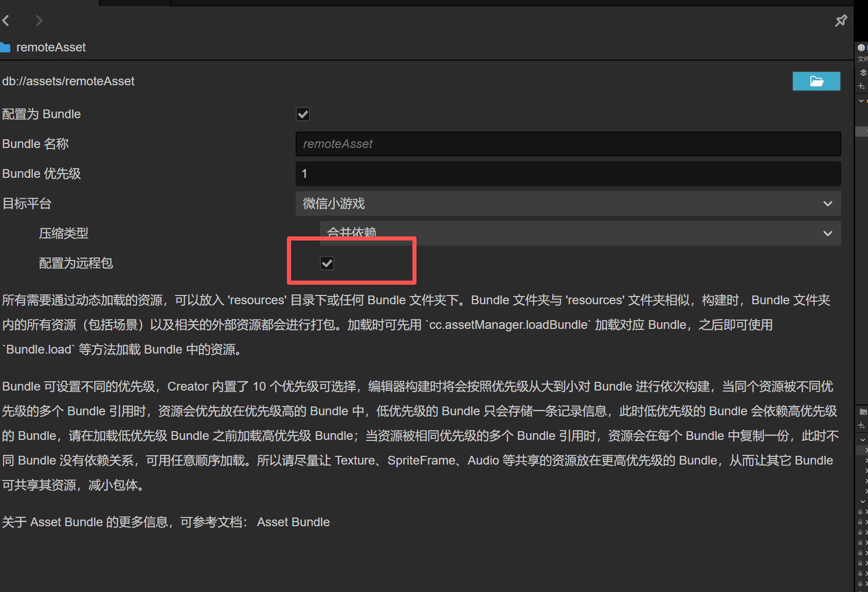Screen dimensions: 868x592
Task: Click the Bundle 优先级 label
Action: click(42, 174)
